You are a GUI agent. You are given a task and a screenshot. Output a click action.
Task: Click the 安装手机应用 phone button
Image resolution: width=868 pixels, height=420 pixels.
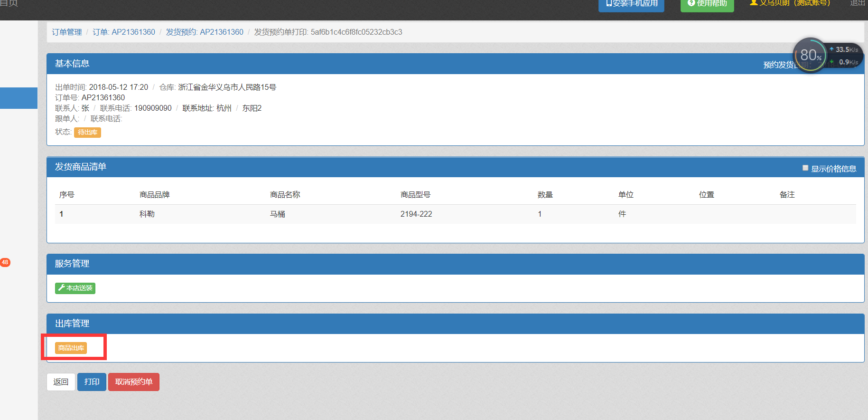(631, 4)
